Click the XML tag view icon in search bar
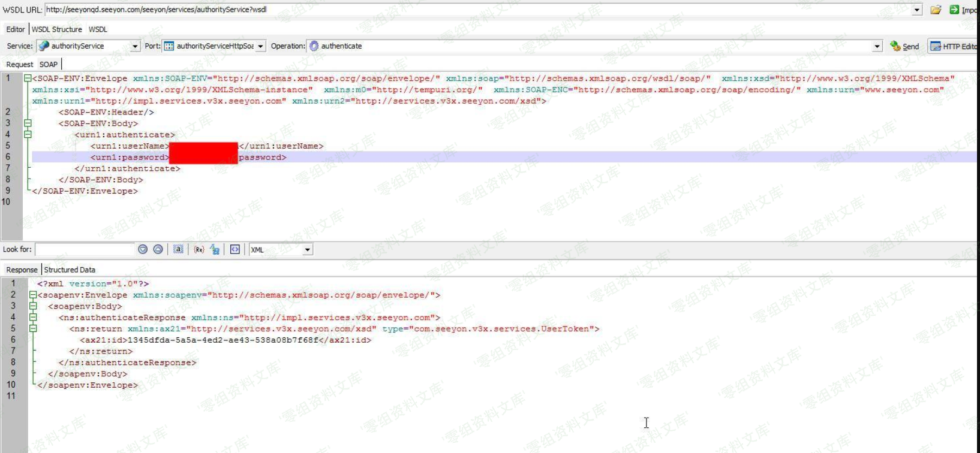Screen dimensions: 980x453 click(x=235, y=249)
